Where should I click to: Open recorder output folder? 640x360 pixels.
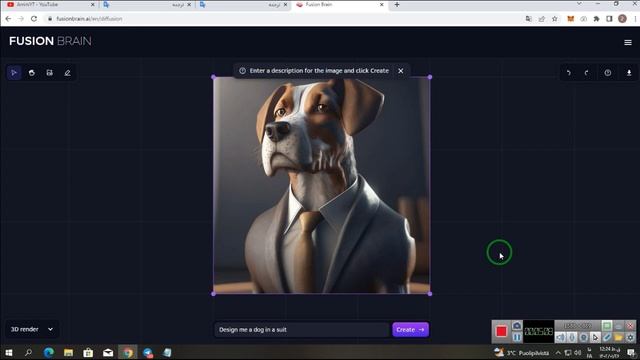(x=618, y=337)
